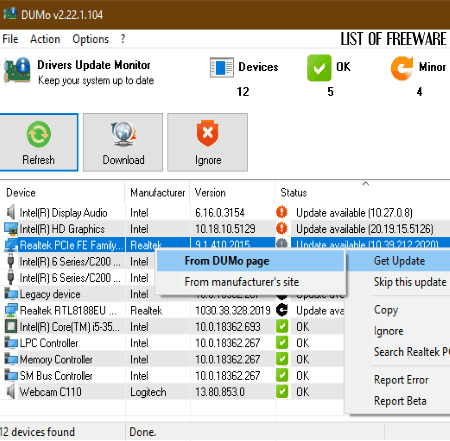Click the icon for Memory Controller
450x441 pixels.
[11, 359]
